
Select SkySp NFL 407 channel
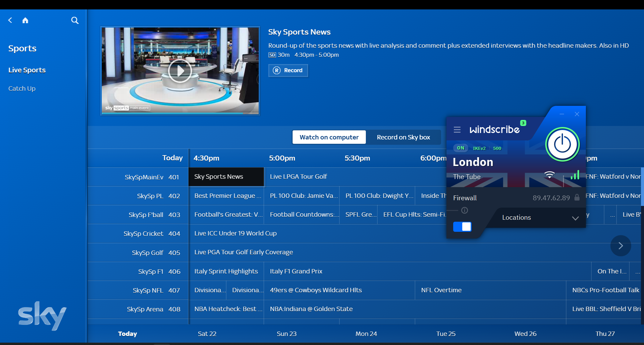click(x=138, y=290)
